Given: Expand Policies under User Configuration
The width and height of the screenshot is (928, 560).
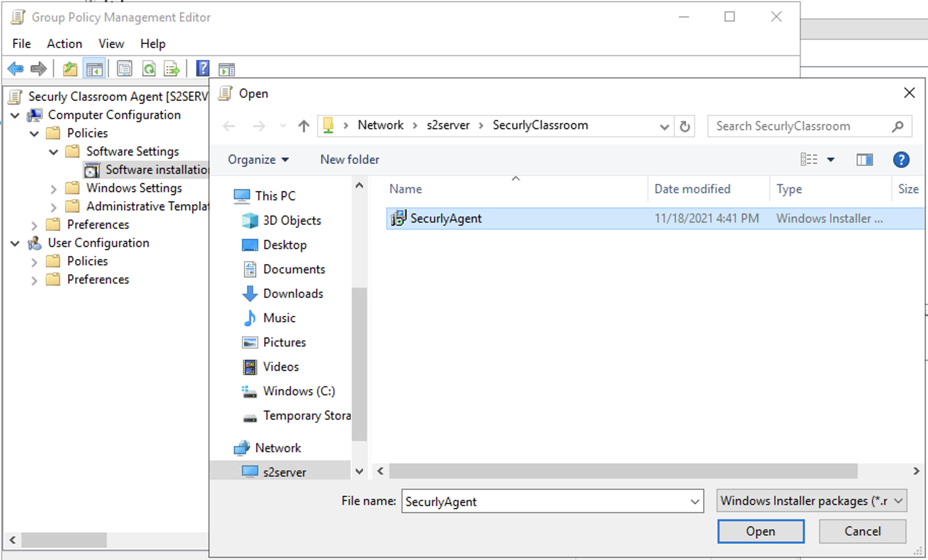Looking at the screenshot, I should [x=34, y=262].
